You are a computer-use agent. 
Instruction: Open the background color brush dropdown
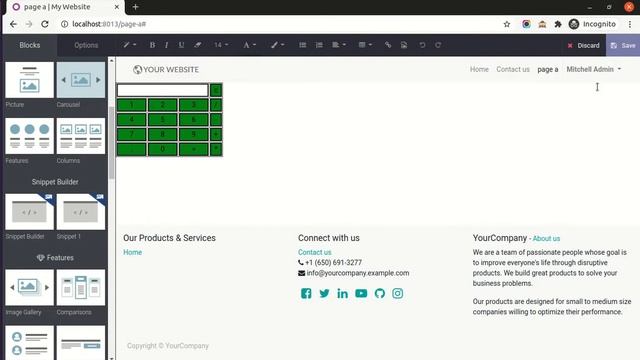point(278,45)
